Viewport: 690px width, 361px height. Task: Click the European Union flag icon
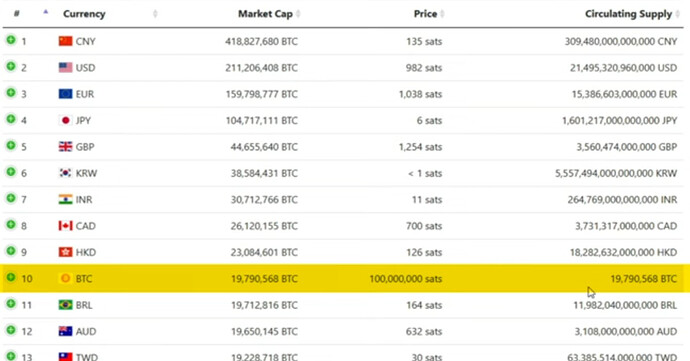pyautogui.click(x=65, y=94)
